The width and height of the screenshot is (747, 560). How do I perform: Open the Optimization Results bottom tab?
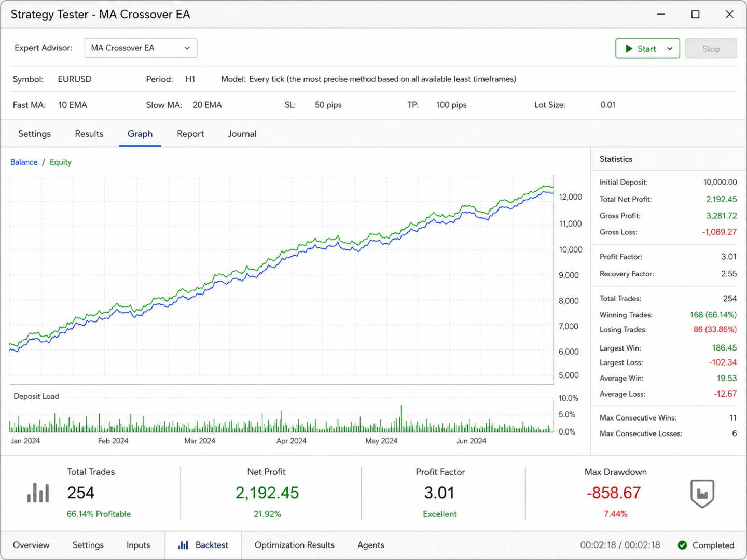pyautogui.click(x=295, y=545)
